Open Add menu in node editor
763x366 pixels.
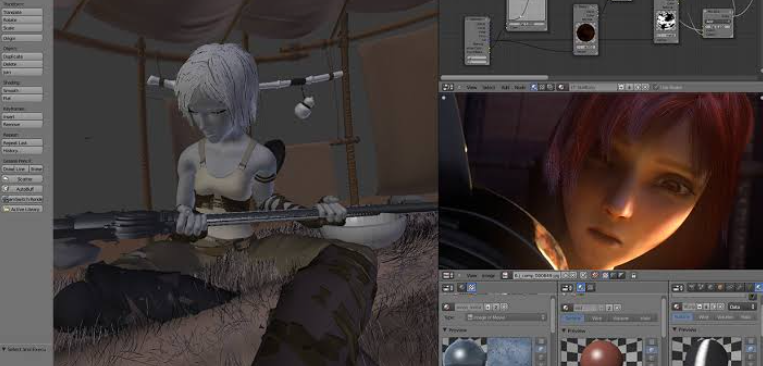coord(505,87)
